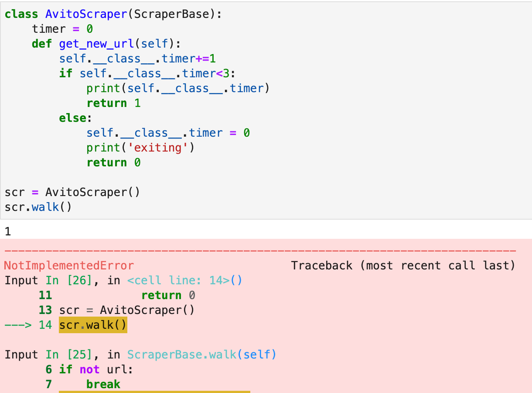532x393 pixels.
Task: Click traceback line 6 'if not url:'
Action: (89, 369)
